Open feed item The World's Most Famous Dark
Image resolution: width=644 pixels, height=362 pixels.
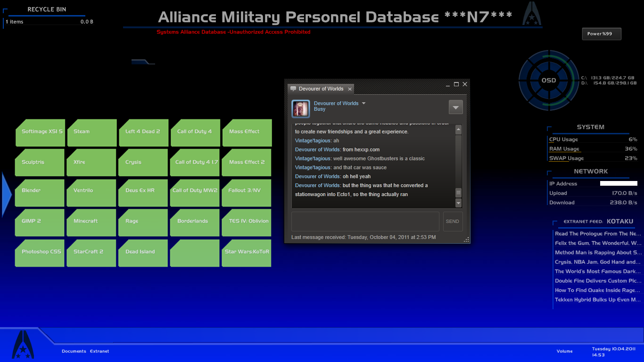pos(598,271)
